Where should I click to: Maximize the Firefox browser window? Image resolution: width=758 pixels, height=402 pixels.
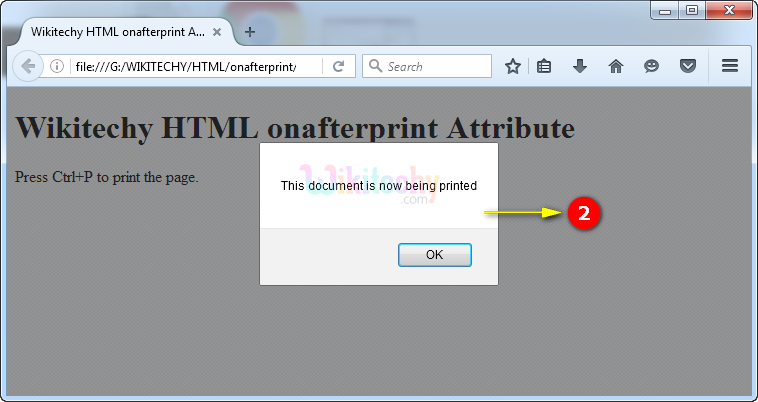[691, 10]
